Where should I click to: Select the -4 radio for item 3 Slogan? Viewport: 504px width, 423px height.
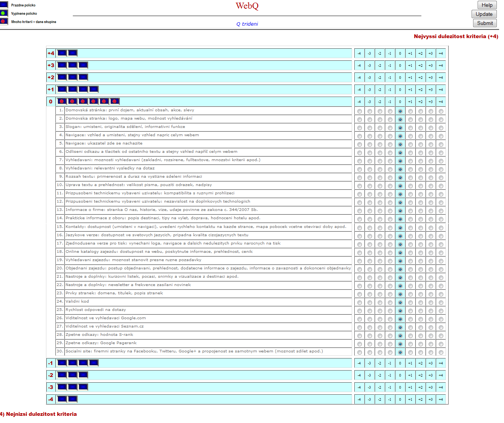(x=360, y=128)
